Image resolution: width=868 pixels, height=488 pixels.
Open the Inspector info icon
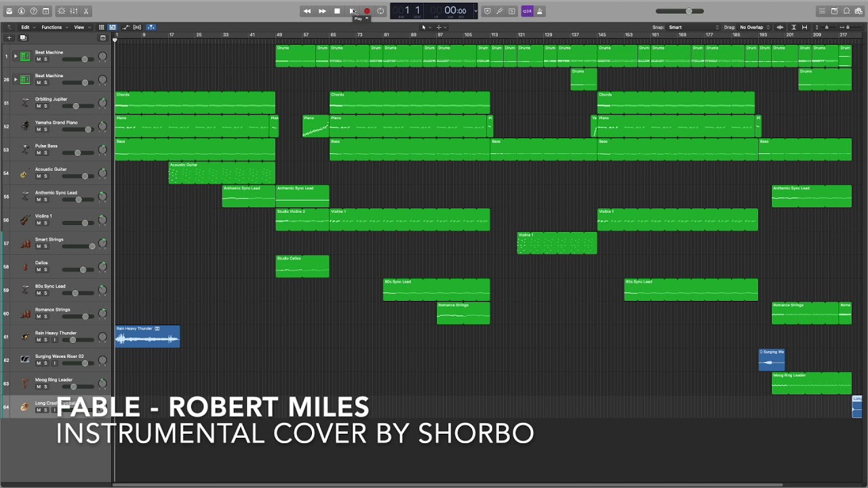tap(22, 11)
